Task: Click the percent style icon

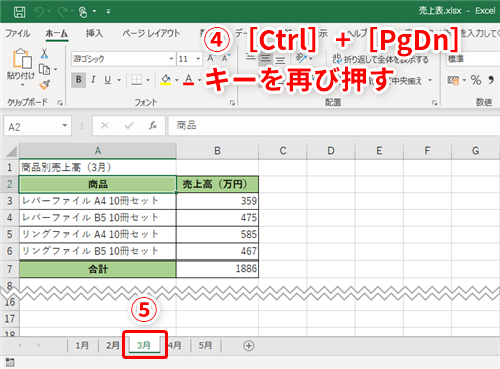Action: (476, 80)
